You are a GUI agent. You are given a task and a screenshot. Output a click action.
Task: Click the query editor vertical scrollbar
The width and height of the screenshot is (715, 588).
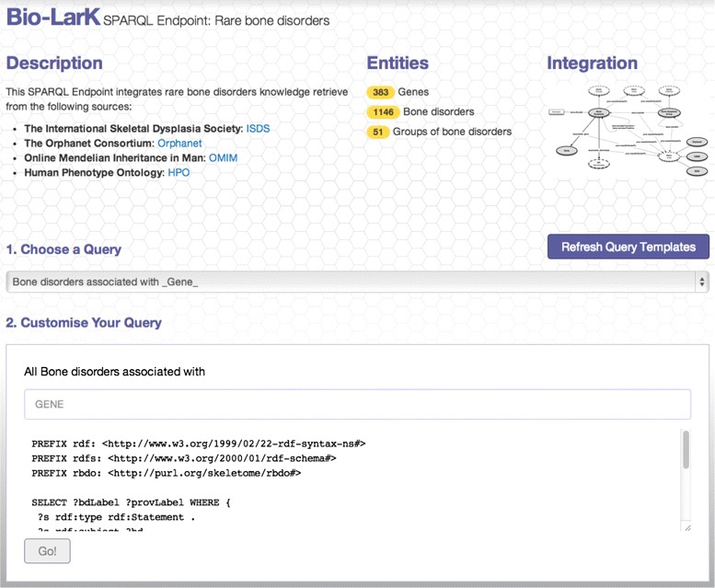click(x=686, y=451)
